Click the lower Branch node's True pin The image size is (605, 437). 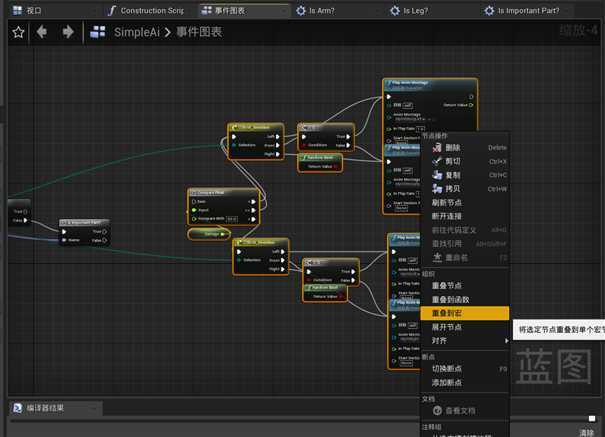353,272
